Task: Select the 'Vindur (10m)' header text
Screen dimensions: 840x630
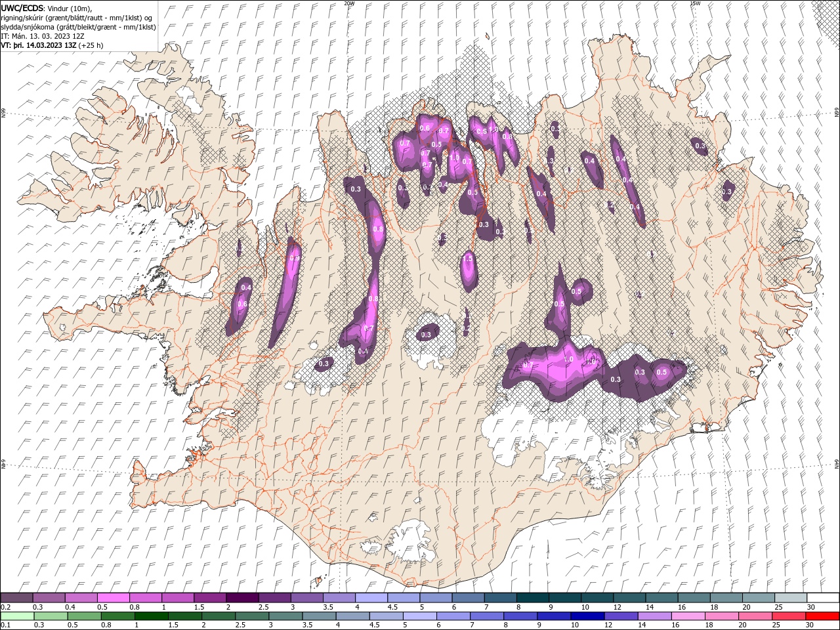Action: pos(70,8)
